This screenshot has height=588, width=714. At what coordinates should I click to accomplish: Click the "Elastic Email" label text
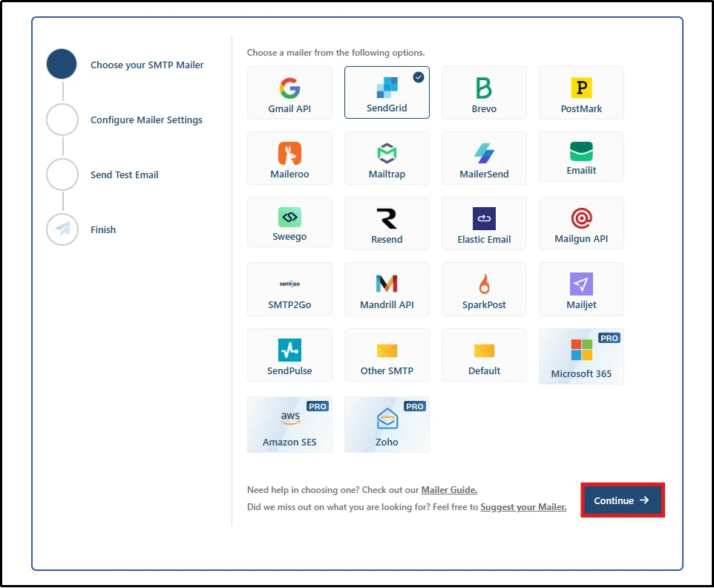[x=484, y=239]
